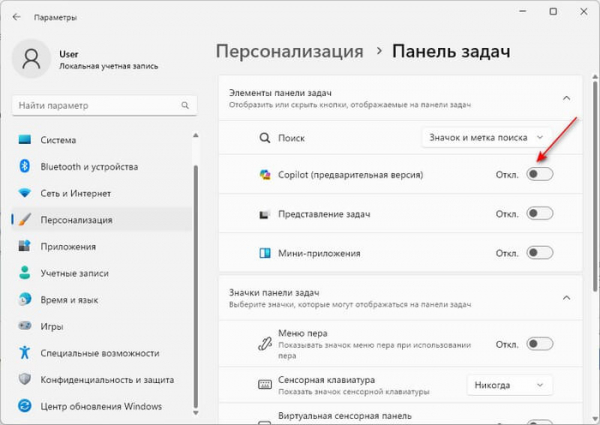The image size is (600, 425).
Task: Go to Bluetooth и устройства
Action: 101,167
